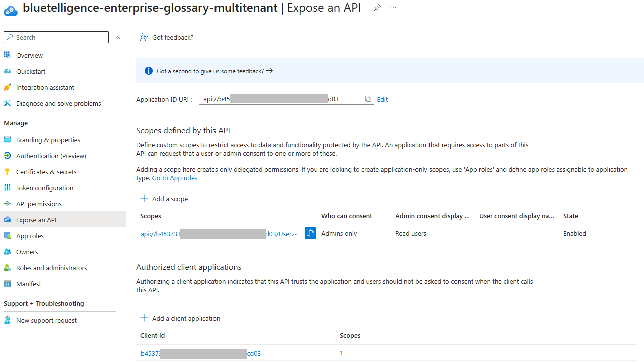
Task: Follow the Go to App roles link
Action: click(175, 178)
